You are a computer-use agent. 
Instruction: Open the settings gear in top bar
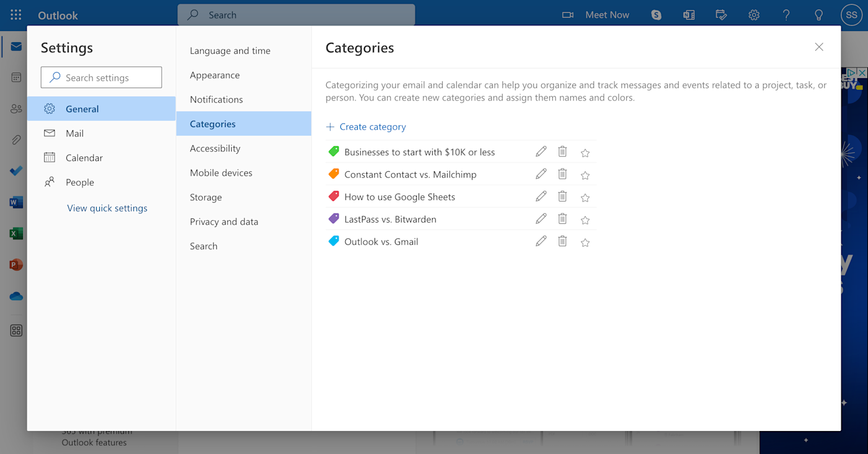click(x=754, y=15)
